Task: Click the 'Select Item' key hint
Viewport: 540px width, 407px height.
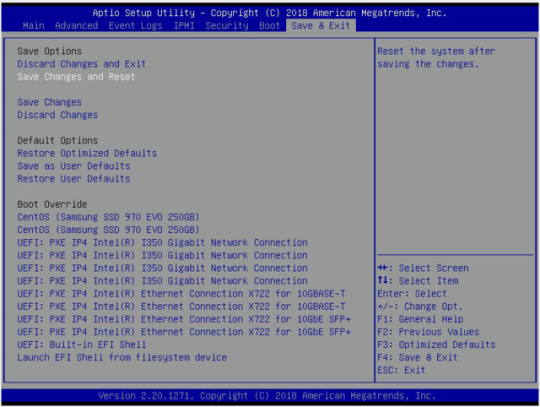Action: (418, 281)
